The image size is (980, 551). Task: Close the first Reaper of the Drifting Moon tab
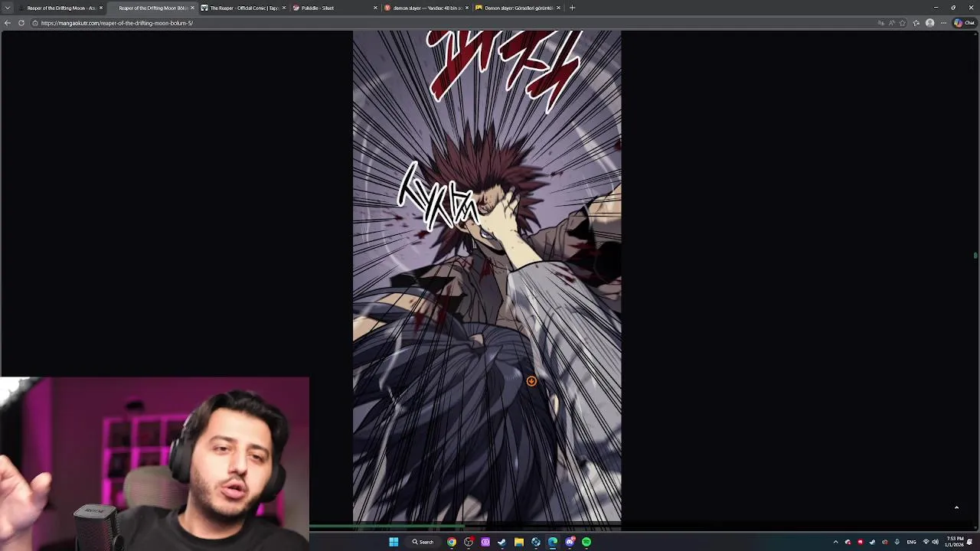tap(101, 8)
